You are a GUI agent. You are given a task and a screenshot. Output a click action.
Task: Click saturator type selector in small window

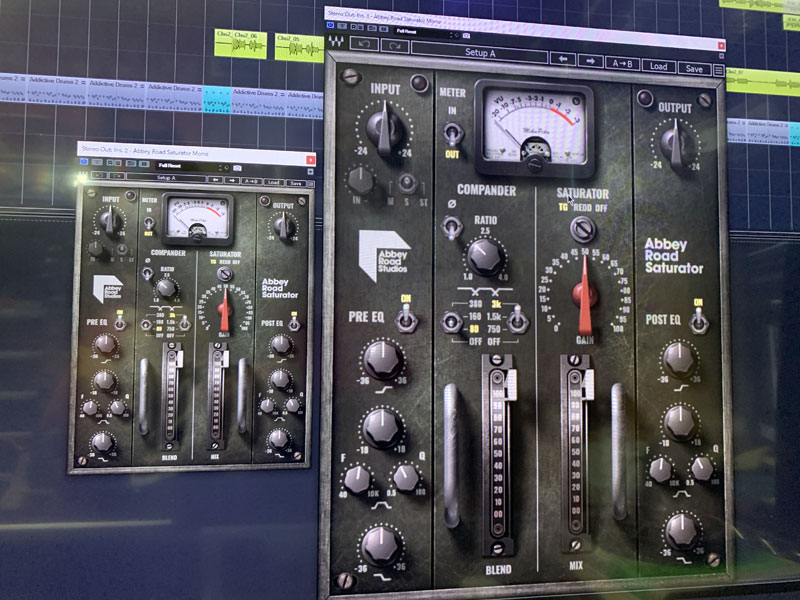[x=224, y=273]
